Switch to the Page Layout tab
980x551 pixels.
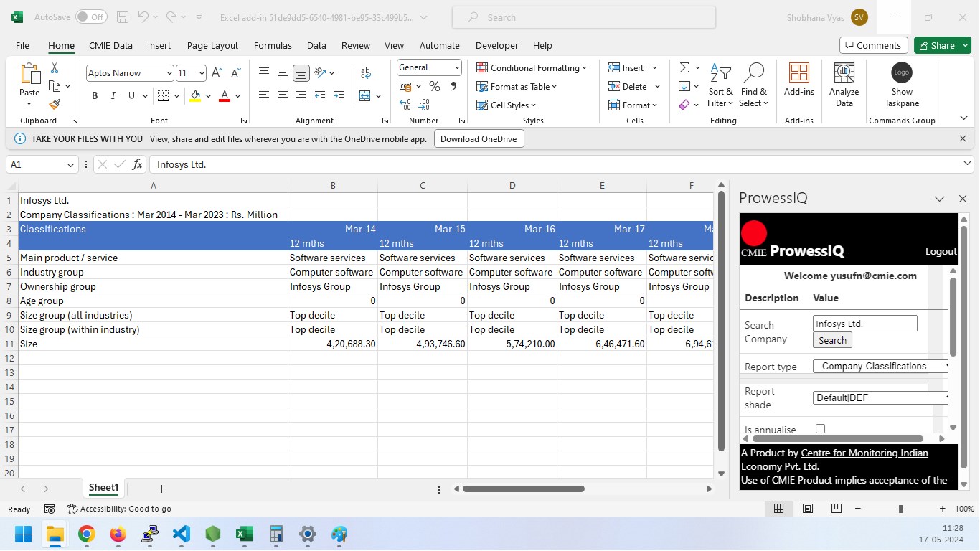pyautogui.click(x=212, y=45)
